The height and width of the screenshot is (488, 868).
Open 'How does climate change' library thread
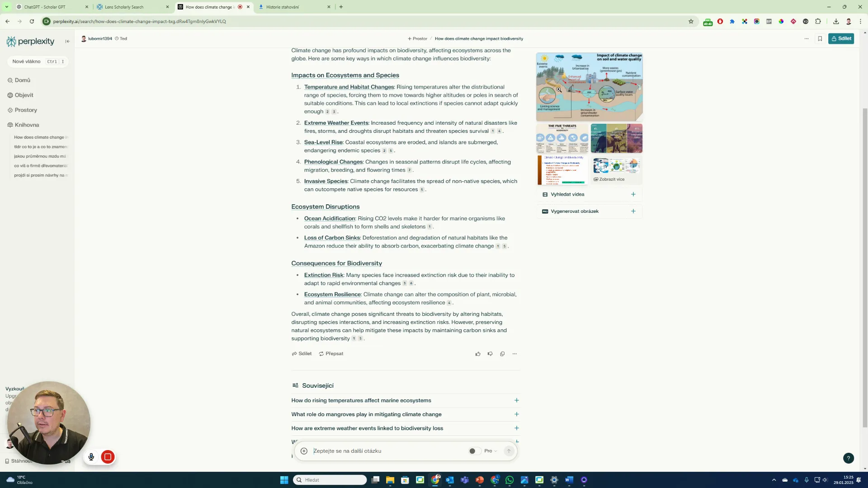pyautogui.click(x=41, y=137)
